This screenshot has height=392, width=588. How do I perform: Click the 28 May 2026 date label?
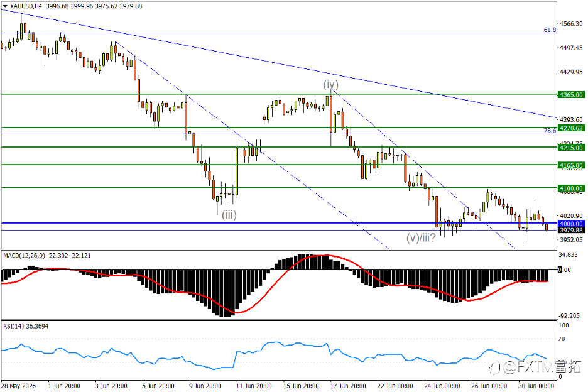click(18, 386)
